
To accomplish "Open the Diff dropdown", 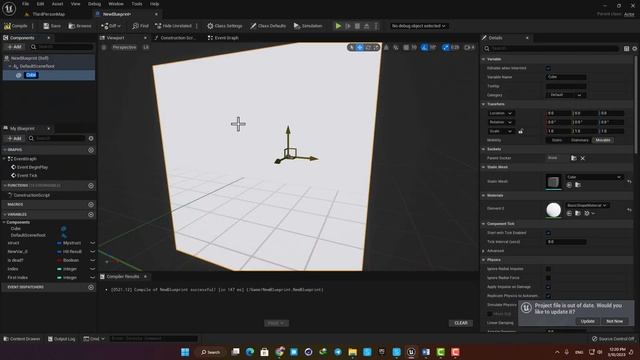I will pyautogui.click(x=111, y=26).
